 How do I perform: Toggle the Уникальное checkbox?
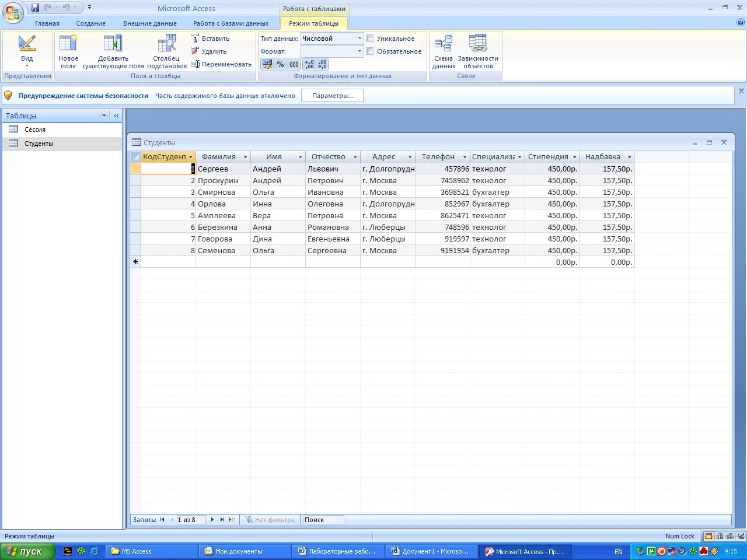(x=370, y=38)
